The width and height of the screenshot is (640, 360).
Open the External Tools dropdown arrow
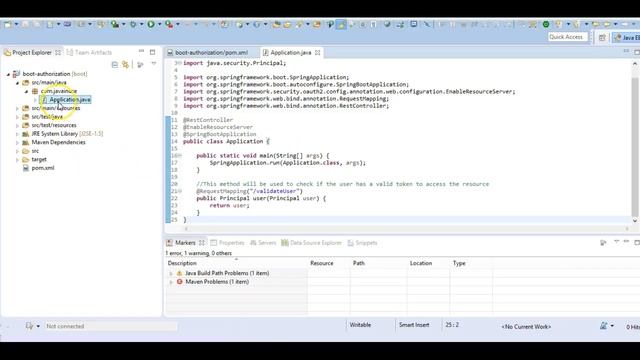tap(178, 24)
